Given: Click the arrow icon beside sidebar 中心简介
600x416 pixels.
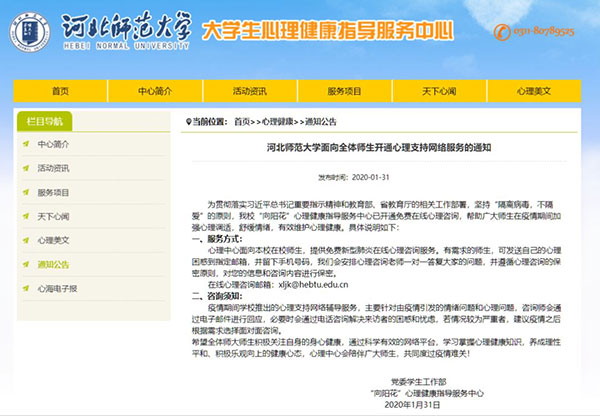Looking at the screenshot, I should pos(27,144).
